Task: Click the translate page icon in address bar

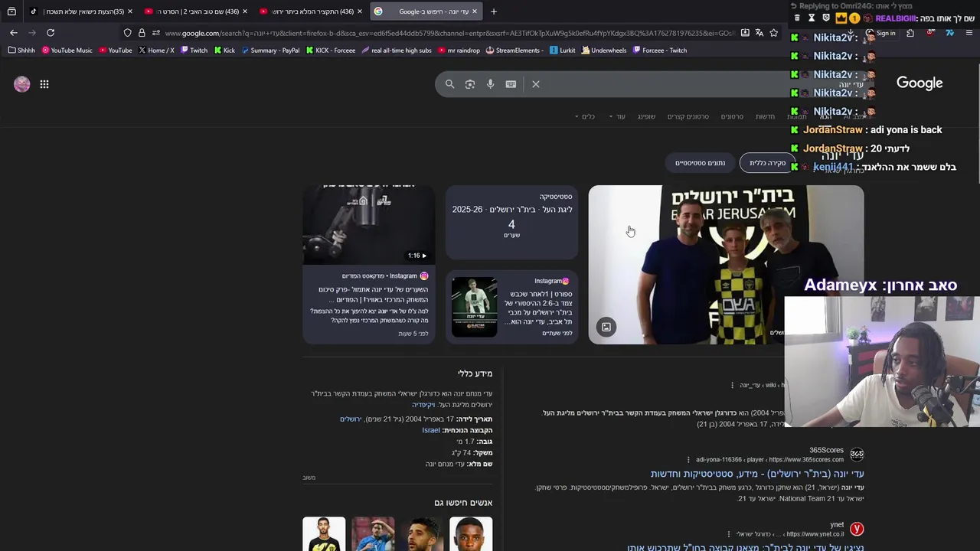Action: pos(759,33)
